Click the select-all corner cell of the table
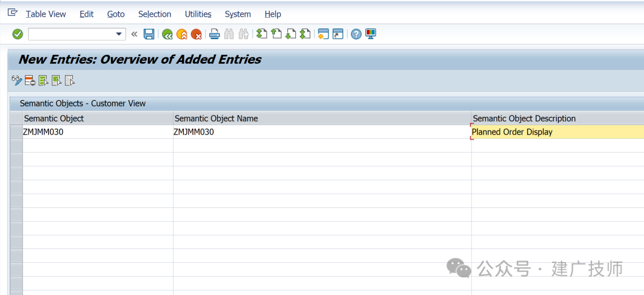 (16, 118)
